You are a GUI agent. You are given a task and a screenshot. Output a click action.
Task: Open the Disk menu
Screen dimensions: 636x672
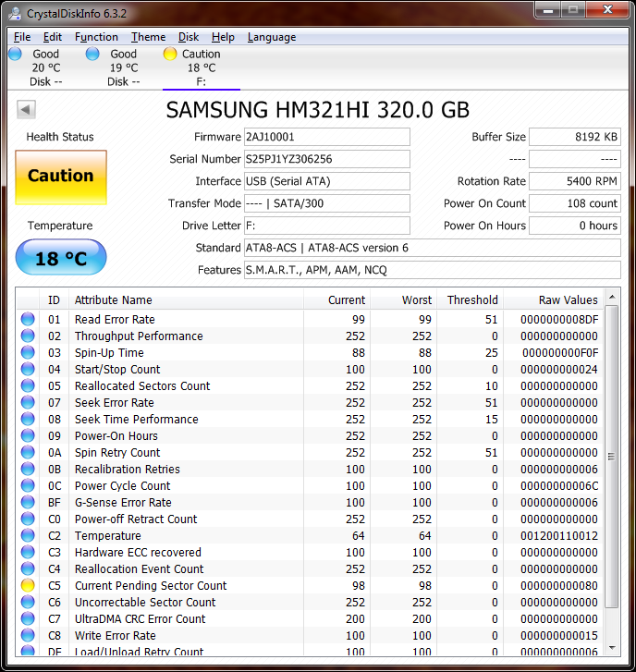click(x=189, y=37)
